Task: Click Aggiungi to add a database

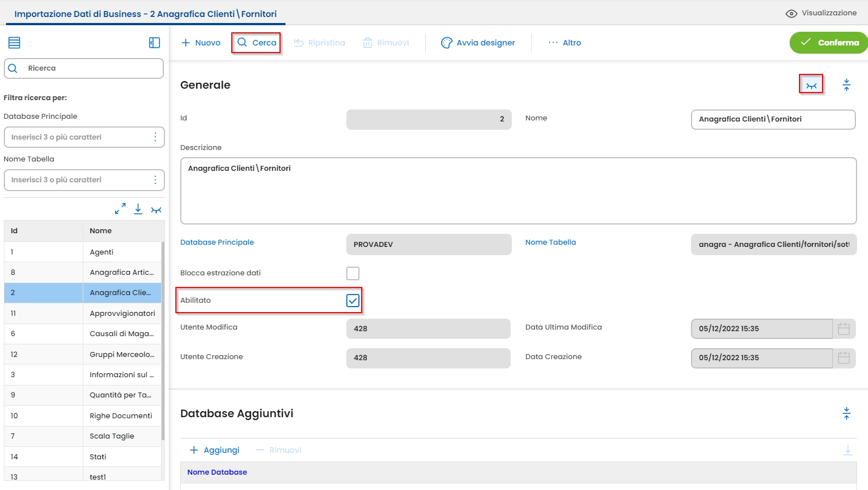Action: point(214,450)
